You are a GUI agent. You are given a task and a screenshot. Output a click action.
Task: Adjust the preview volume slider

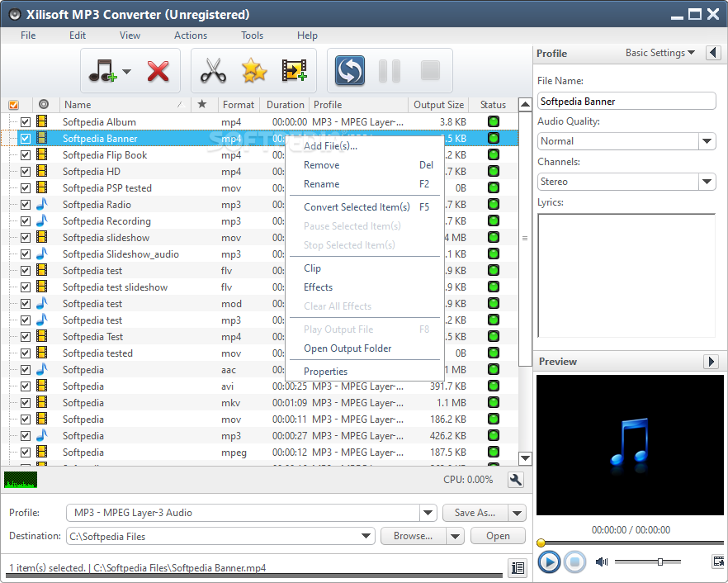659,562
